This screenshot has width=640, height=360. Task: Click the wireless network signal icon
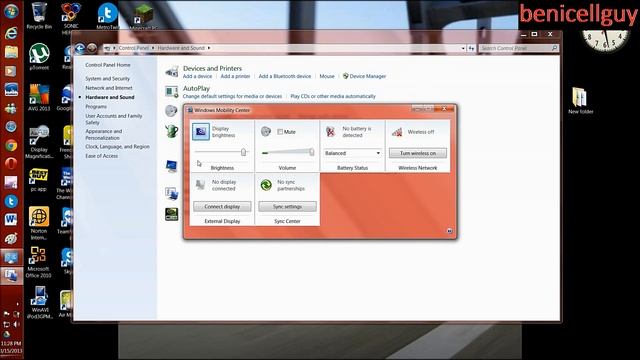point(397,132)
